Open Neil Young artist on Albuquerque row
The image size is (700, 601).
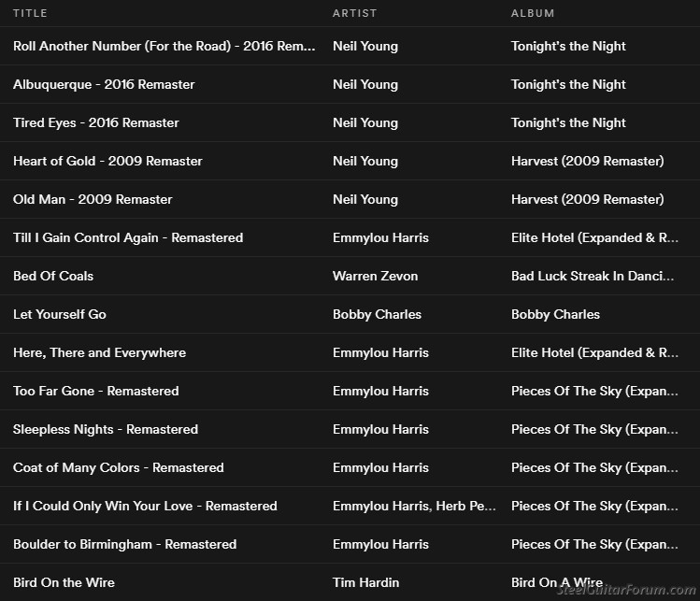point(364,84)
